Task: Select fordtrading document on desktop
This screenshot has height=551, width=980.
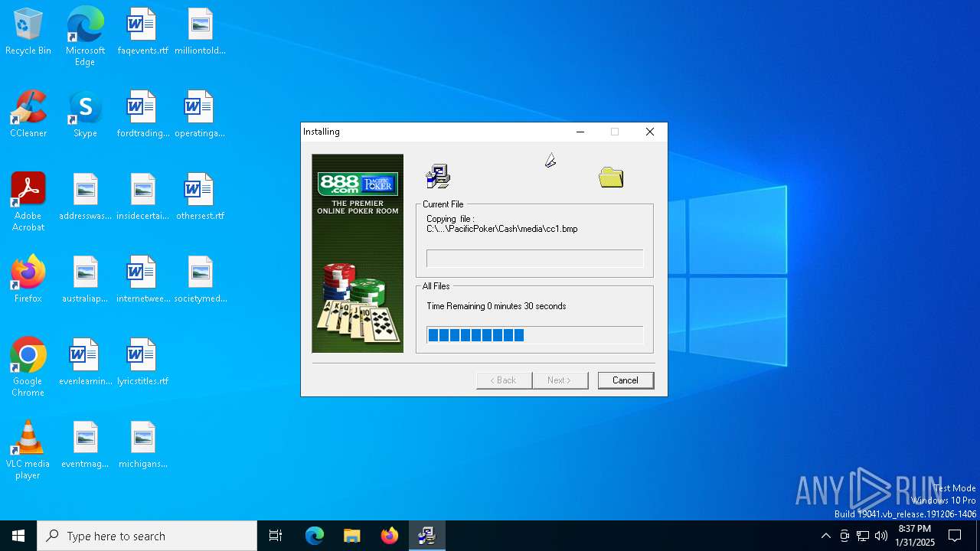Action: point(142,114)
